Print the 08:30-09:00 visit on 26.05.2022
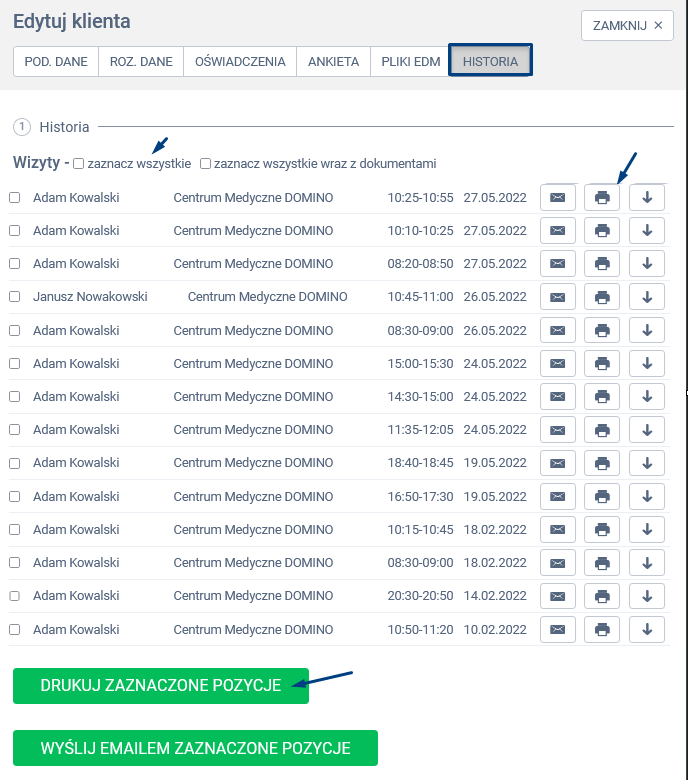688x780 pixels. coord(602,331)
